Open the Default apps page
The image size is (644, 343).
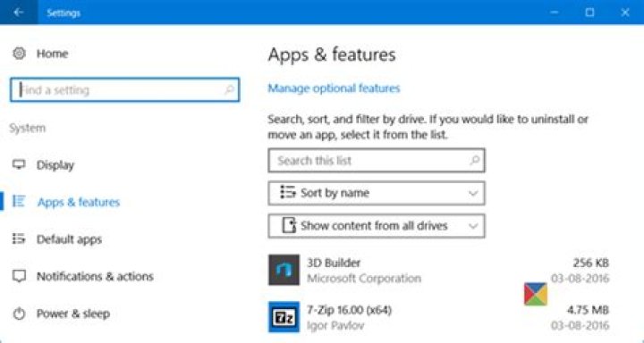[x=69, y=239]
